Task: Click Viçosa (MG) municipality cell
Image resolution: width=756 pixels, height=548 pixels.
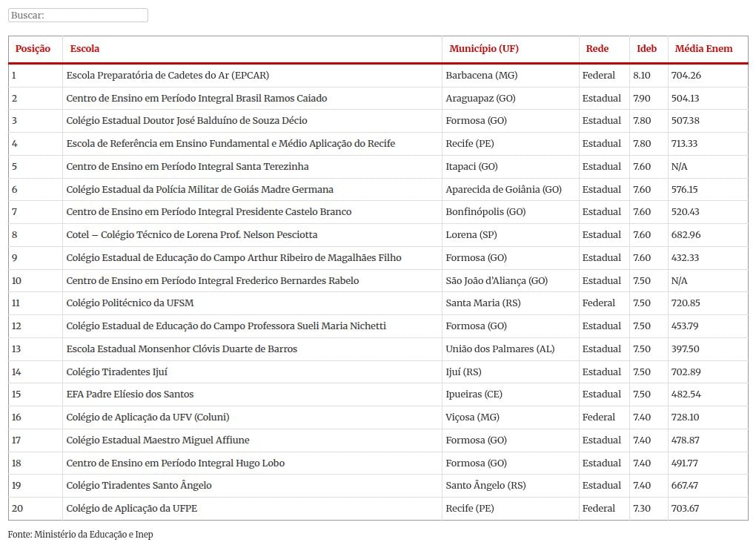Action: click(x=473, y=417)
